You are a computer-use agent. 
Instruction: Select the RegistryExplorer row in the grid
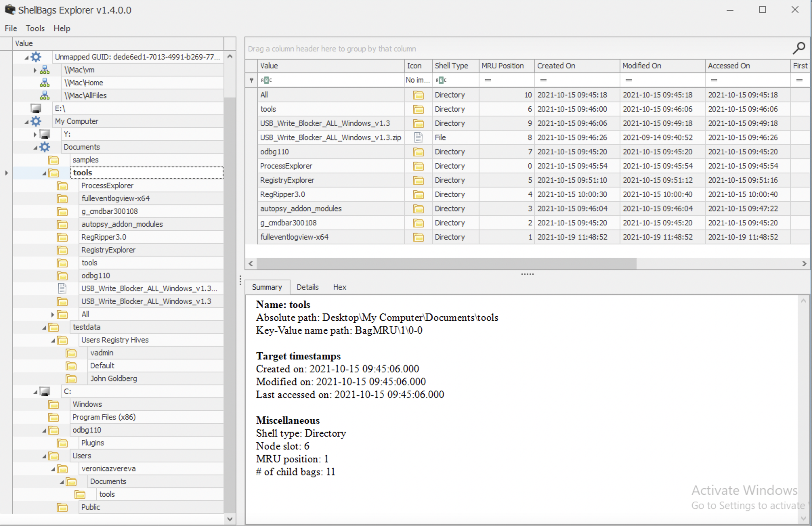coord(527,180)
